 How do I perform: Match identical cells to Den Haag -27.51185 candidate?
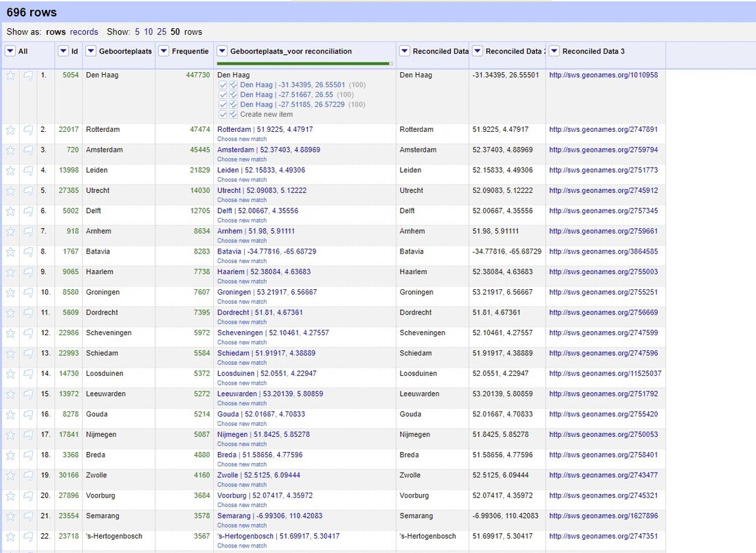click(234, 104)
